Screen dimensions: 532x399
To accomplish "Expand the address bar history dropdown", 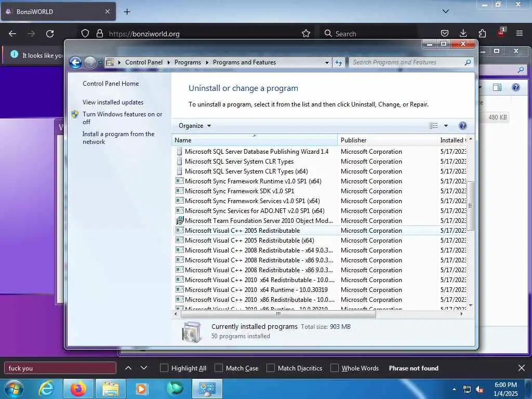I will pyautogui.click(x=327, y=62).
